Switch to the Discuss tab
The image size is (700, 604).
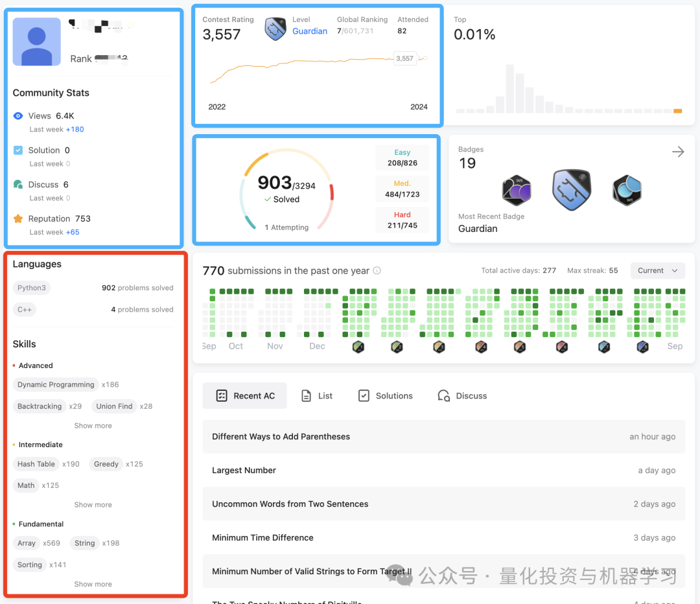pos(462,395)
